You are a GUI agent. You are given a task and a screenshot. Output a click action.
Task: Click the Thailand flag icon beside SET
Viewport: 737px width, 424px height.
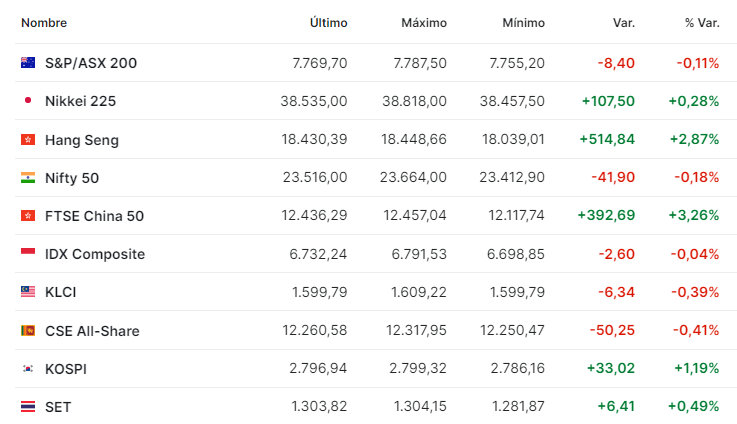28,407
